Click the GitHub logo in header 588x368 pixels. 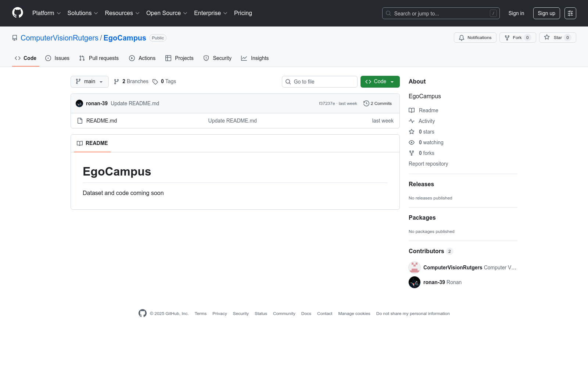[18, 13]
